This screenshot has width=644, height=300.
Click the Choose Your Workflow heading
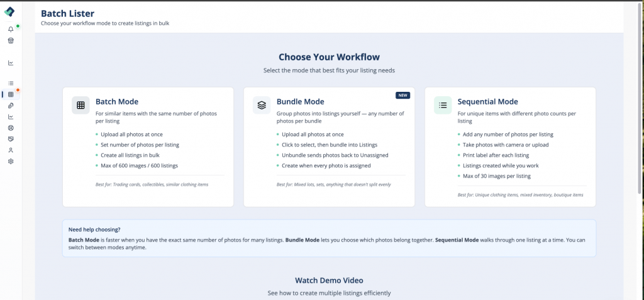point(329,57)
